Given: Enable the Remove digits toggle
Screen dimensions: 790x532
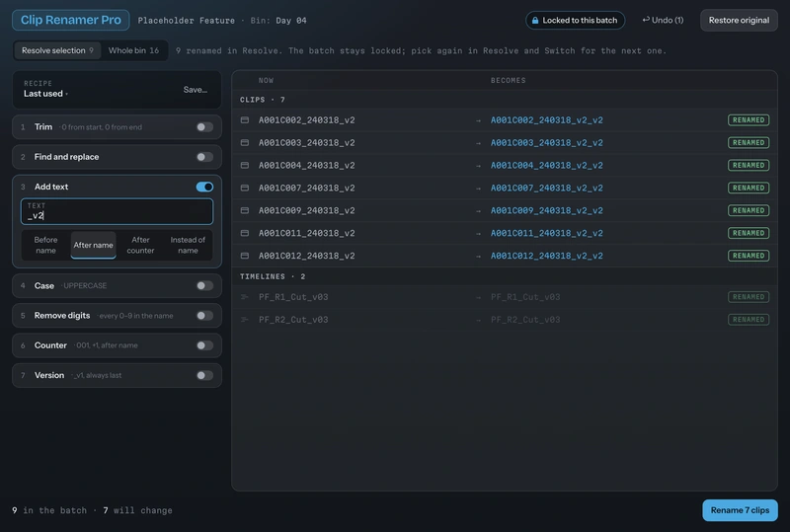Looking at the screenshot, I should (204, 316).
